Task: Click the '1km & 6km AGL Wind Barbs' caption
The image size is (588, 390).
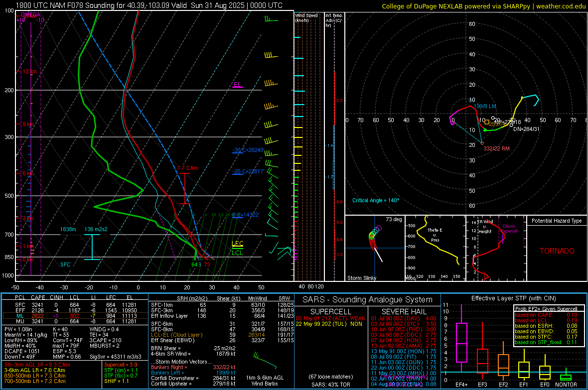Action: [x=265, y=381]
